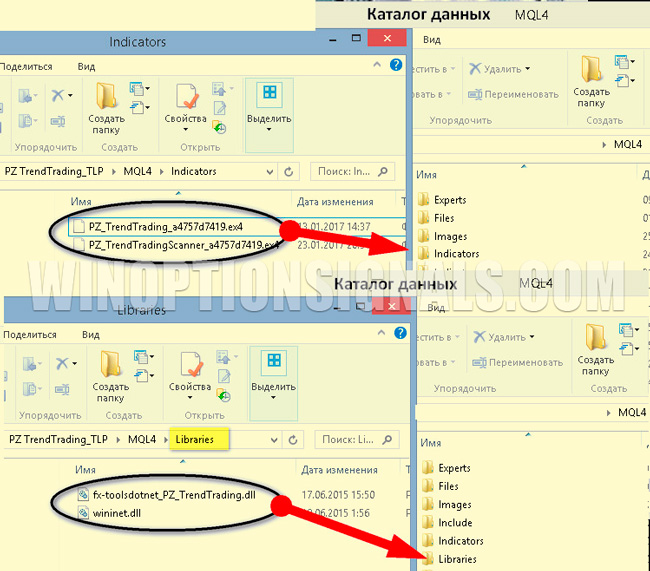Click Создать папку icon in Libraries window

click(x=109, y=366)
